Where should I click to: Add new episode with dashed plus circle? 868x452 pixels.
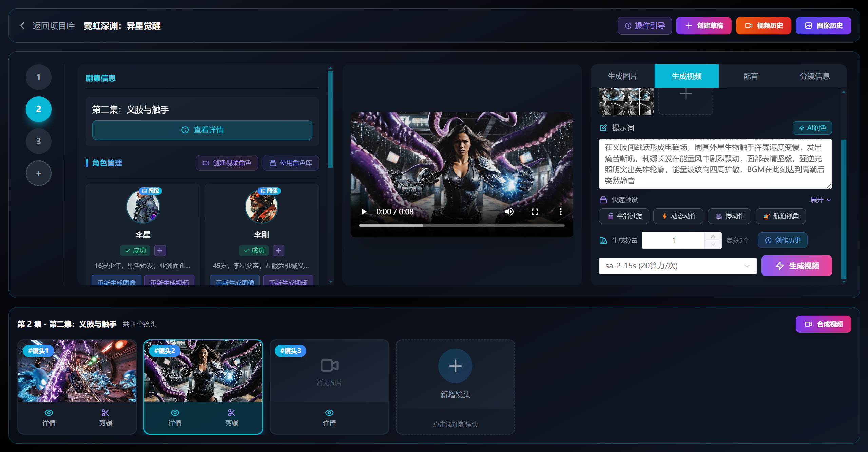(x=39, y=173)
